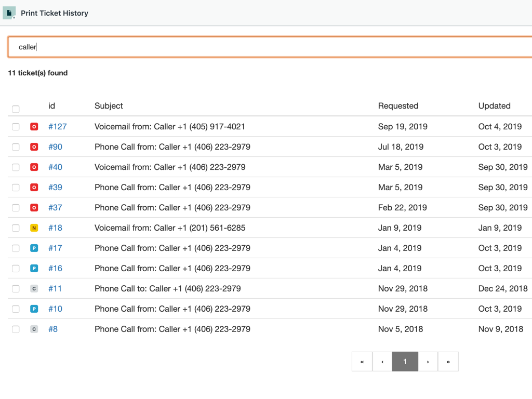
Task: Go to the next page of results
Action: coord(428,361)
